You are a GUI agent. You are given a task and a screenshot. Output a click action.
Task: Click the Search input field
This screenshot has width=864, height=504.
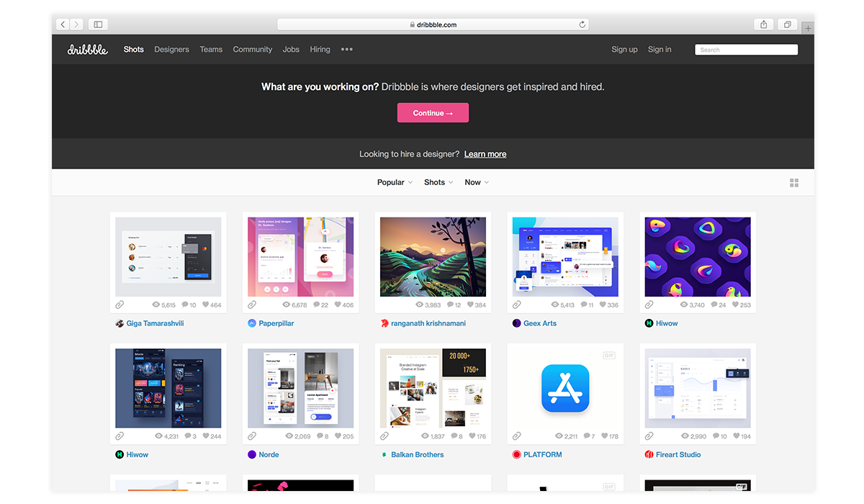(x=746, y=50)
